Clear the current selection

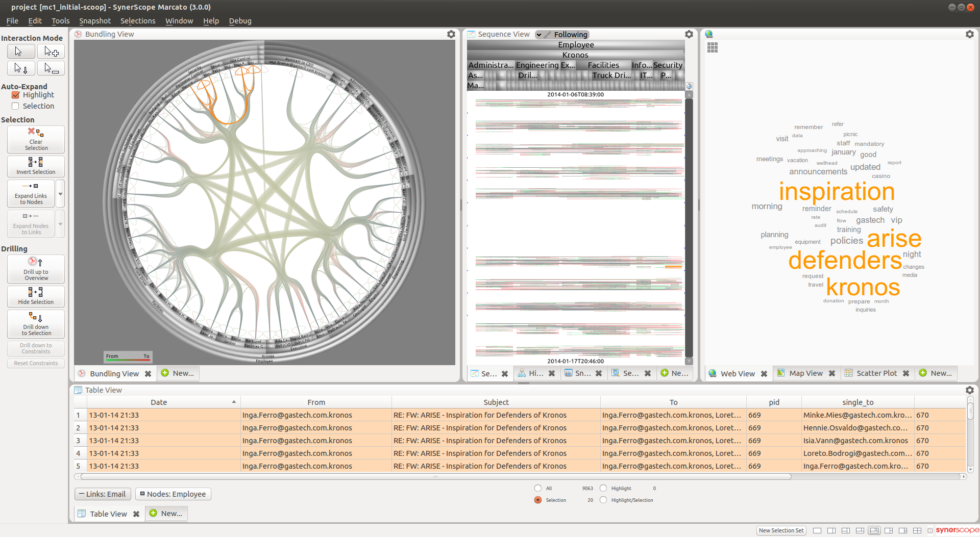36,139
